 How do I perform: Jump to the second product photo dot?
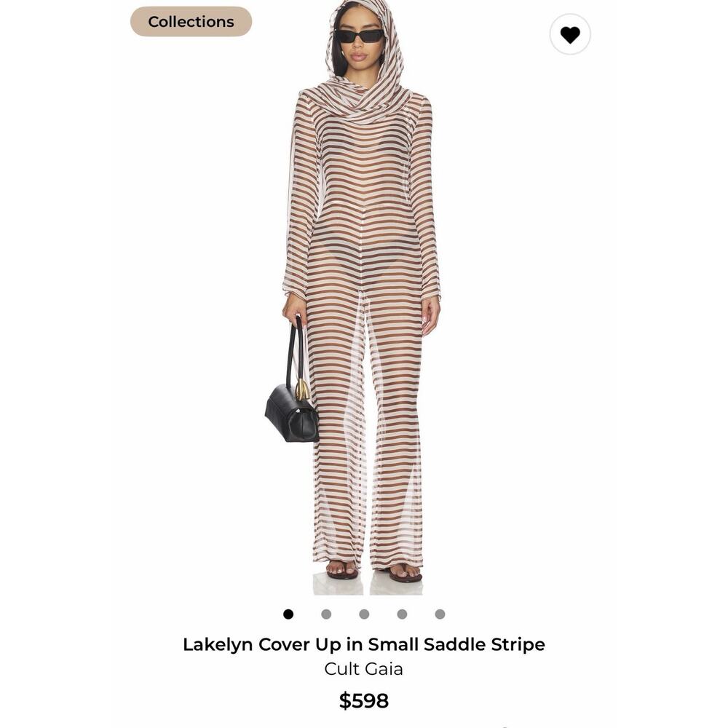coord(326,614)
